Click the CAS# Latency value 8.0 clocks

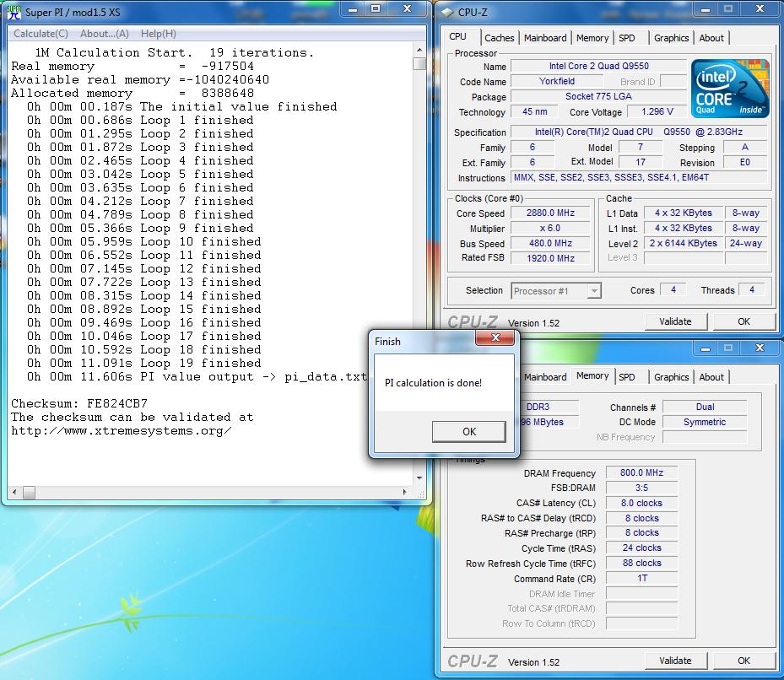[641, 503]
